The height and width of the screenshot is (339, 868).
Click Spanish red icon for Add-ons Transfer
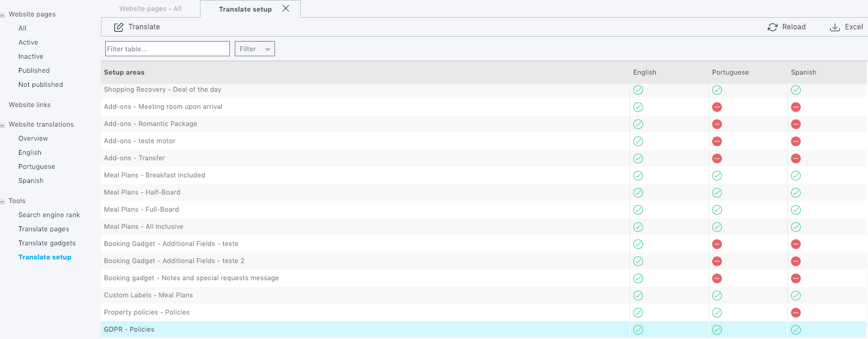[x=796, y=158]
